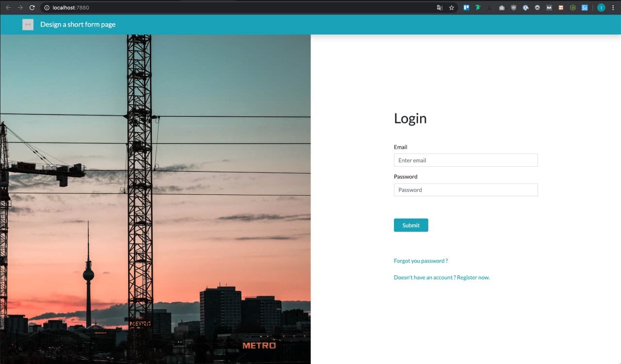This screenshot has height=364, width=621.
Task: Open the 'Register now' account link
Action: 473,278
